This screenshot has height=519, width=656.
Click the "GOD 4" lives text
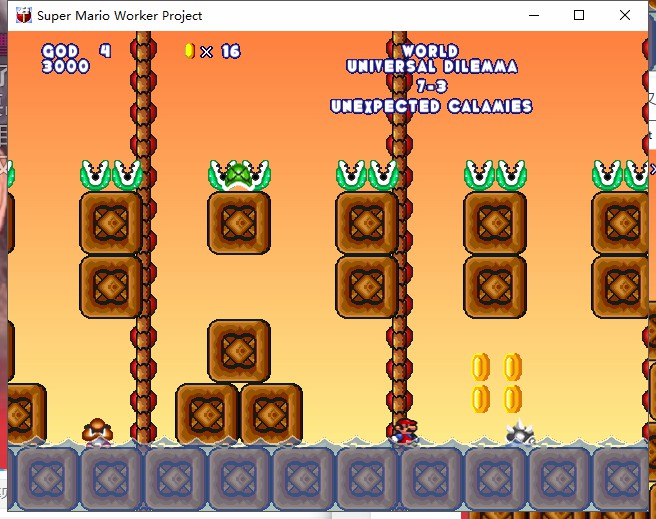77,51
